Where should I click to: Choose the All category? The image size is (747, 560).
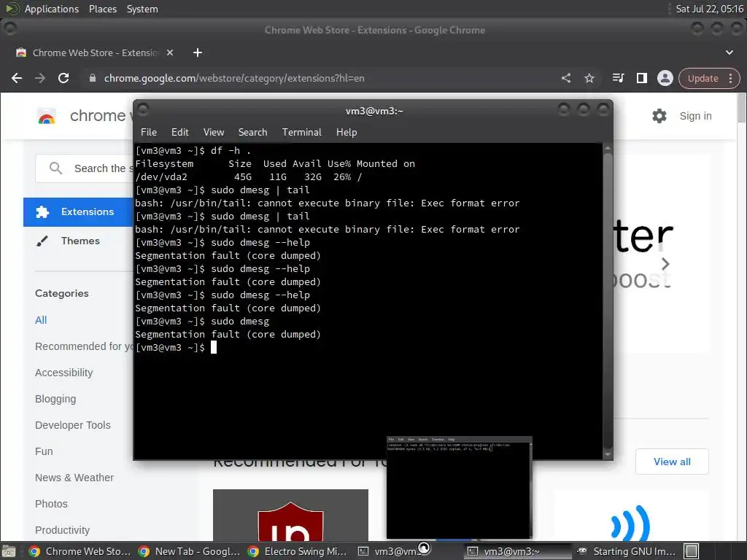(x=41, y=320)
